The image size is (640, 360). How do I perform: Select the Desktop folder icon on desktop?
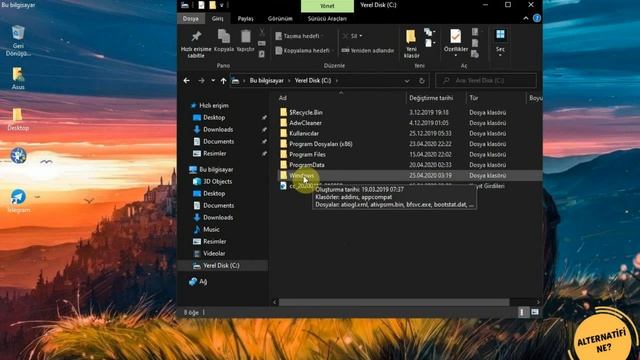coord(18,119)
